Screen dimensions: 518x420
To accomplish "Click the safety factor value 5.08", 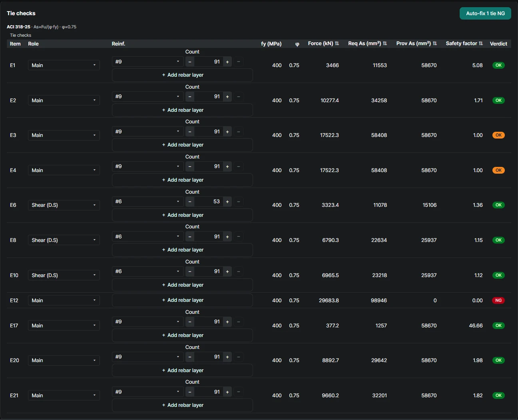I will tap(477, 65).
